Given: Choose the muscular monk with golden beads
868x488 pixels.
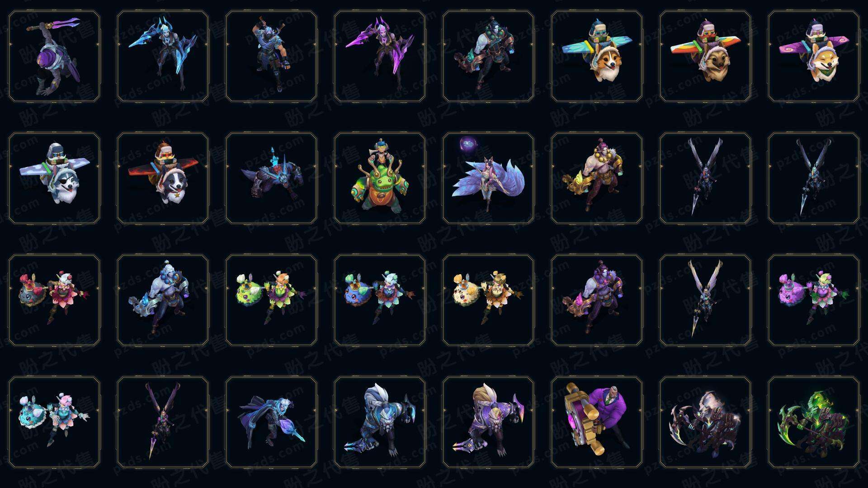Looking at the screenshot, I should 597,178.
